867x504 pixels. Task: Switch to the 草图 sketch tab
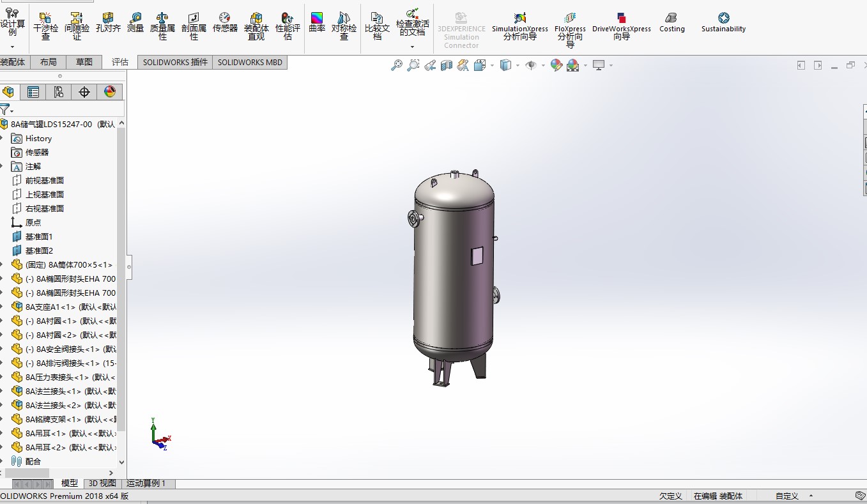click(84, 62)
